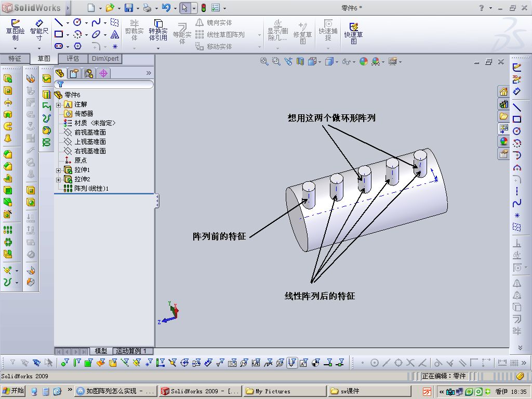
Task: Open the Edit Appearance color ball icon
Action: (363, 61)
